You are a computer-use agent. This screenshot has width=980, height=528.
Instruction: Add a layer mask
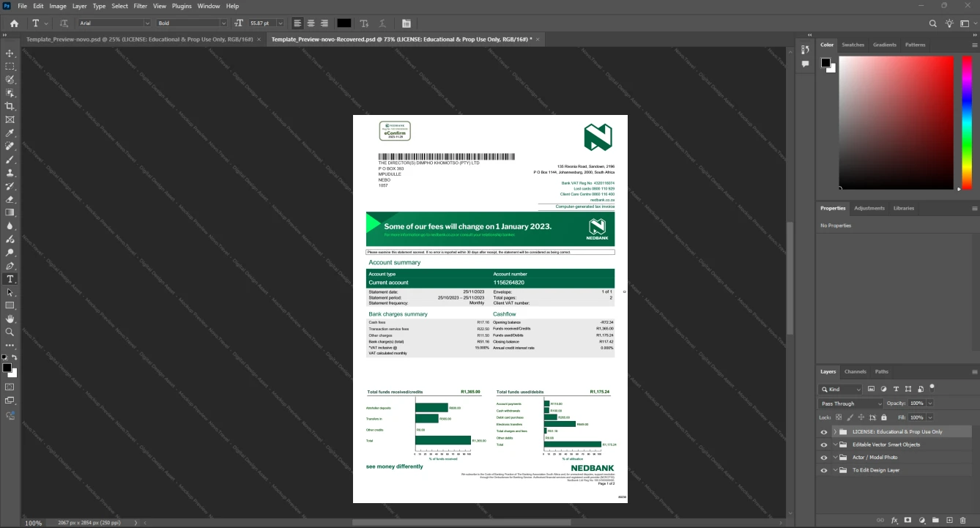click(908, 521)
